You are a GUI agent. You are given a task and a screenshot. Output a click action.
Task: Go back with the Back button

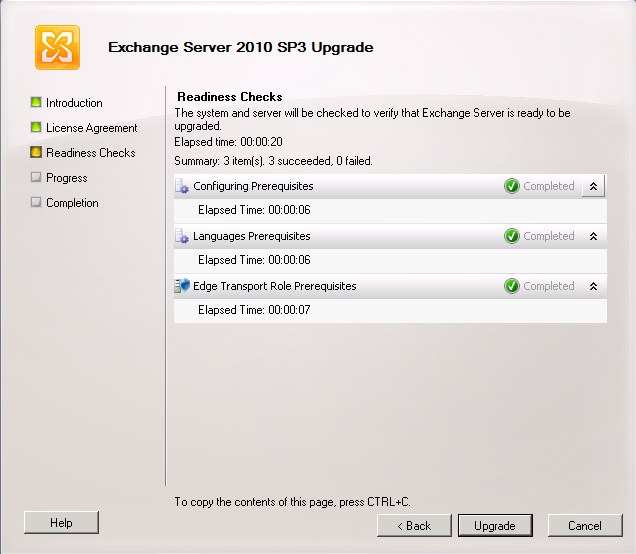[x=414, y=526]
